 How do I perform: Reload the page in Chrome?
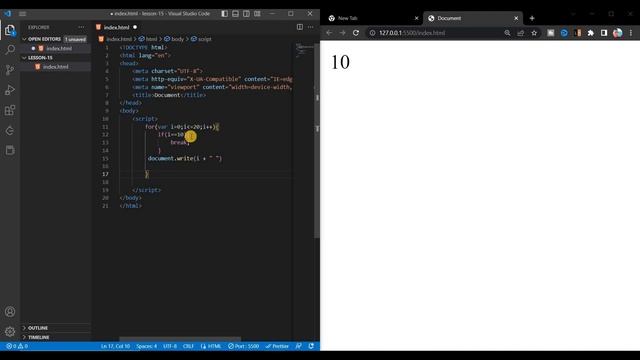click(x=356, y=33)
